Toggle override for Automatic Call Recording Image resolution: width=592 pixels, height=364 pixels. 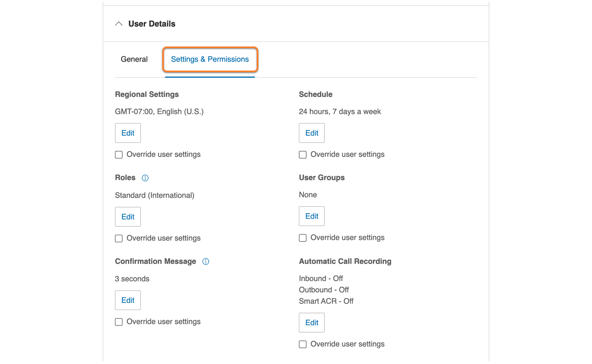coord(303,344)
